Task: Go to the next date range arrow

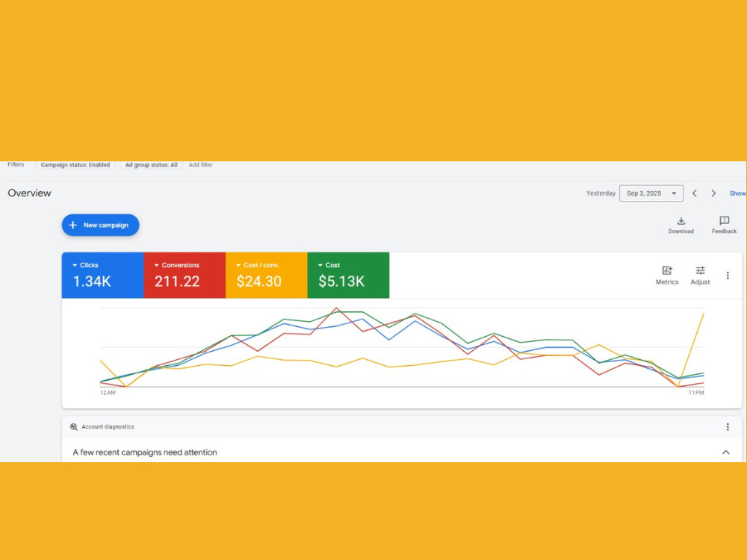Action: 713,193
